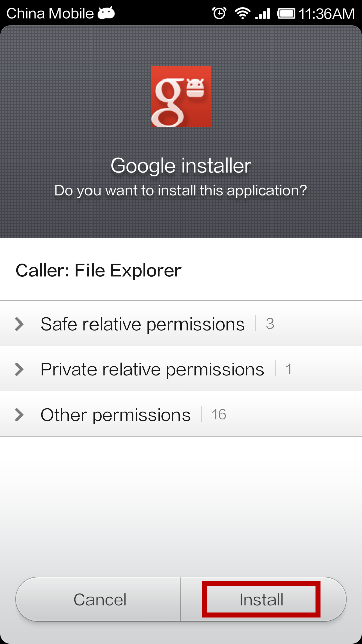Tap the cellular signal strength icon
The height and width of the screenshot is (644, 362).
[263, 13]
